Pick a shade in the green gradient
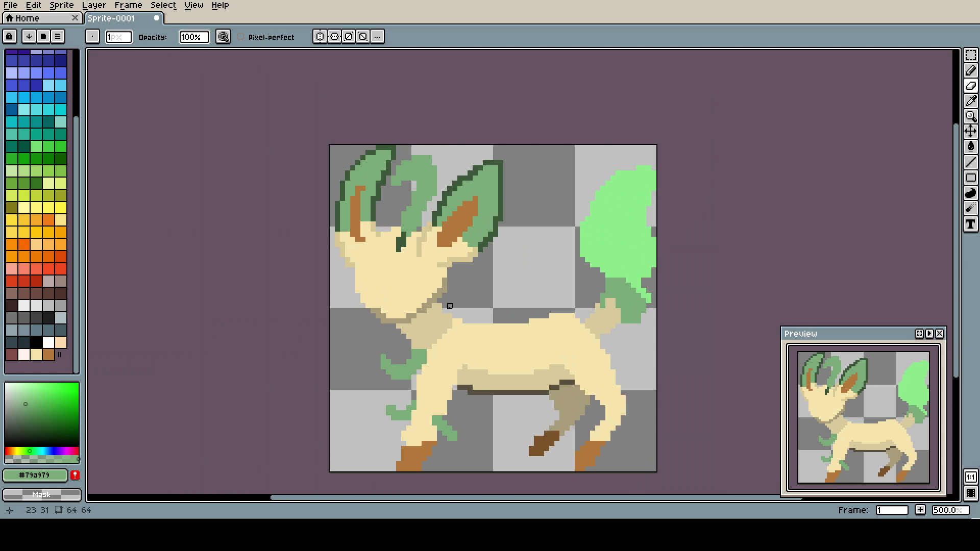The image size is (980, 551). [42, 414]
